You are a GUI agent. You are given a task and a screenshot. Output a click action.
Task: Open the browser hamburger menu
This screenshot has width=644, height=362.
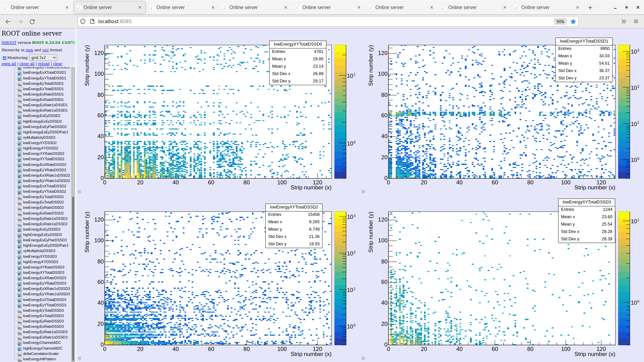(636, 21)
